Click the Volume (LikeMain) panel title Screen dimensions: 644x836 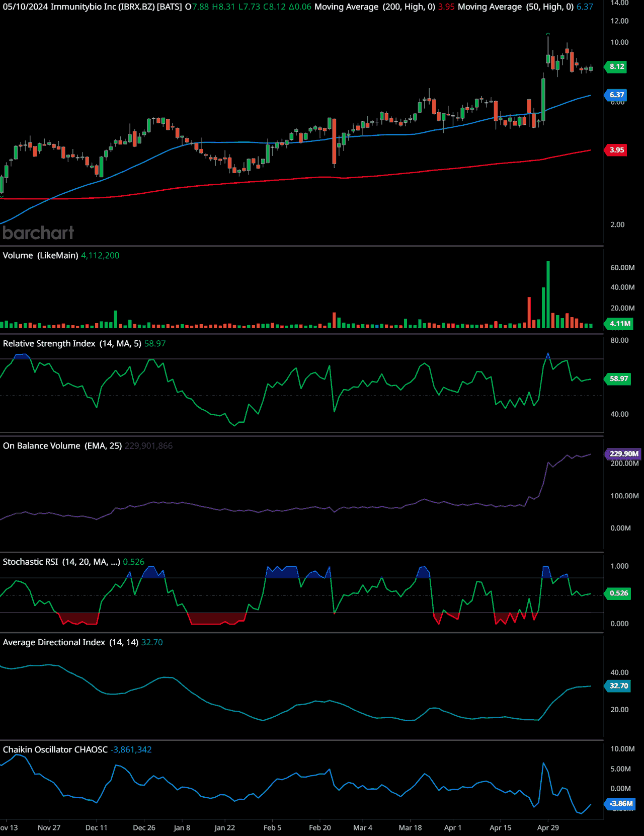tap(40, 255)
